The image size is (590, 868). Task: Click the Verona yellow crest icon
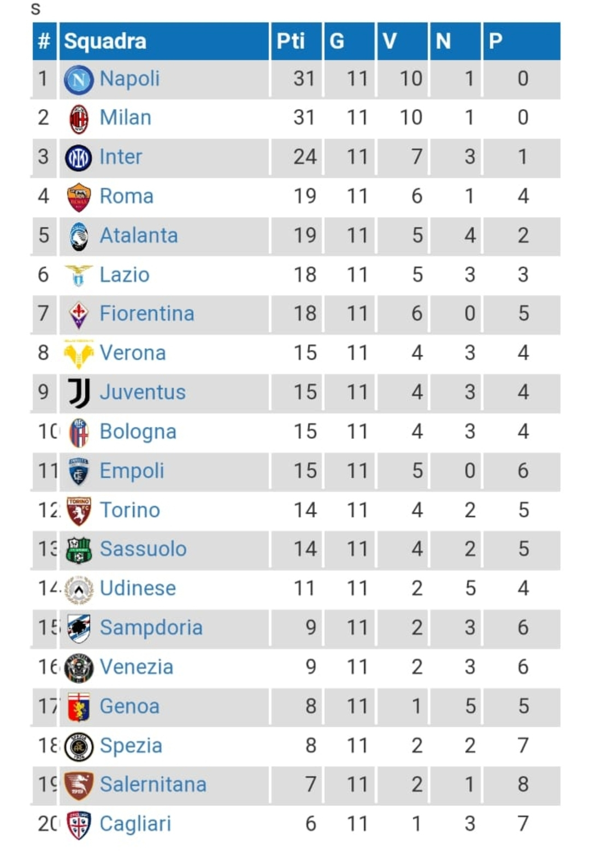point(79,354)
